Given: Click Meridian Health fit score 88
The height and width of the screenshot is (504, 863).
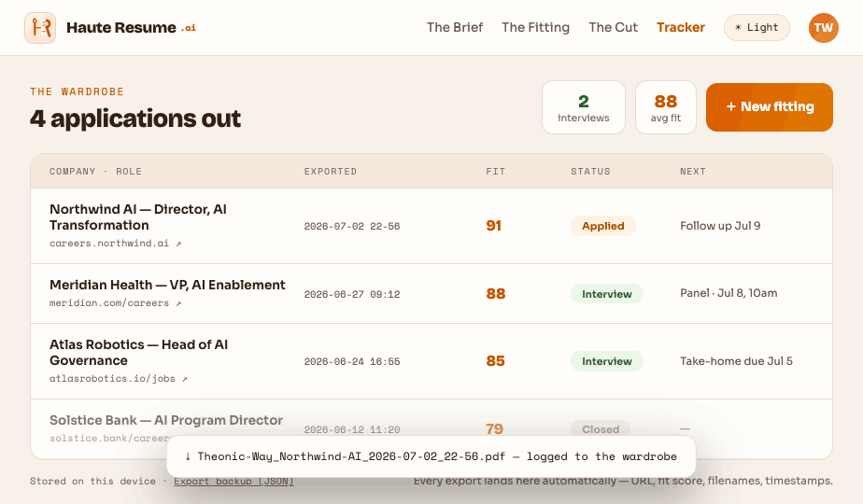Looking at the screenshot, I should 495,294.
